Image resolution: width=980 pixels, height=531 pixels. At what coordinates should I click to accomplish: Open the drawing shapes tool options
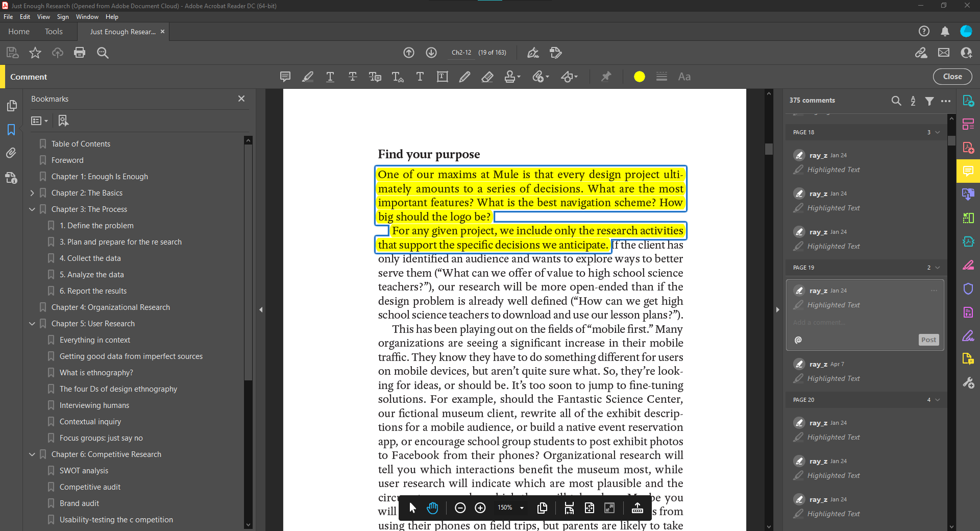[x=569, y=77]
